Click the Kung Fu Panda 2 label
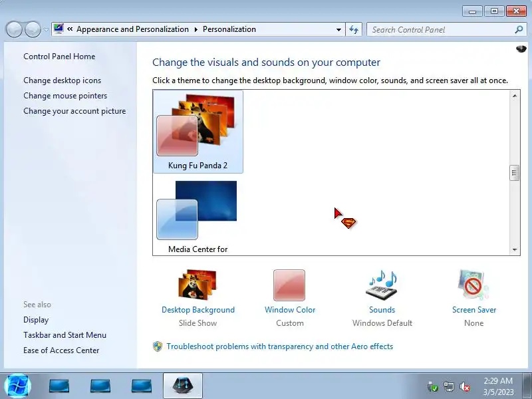Image resolution: width=532 pixels, height=399 pixels. (198, 166)
